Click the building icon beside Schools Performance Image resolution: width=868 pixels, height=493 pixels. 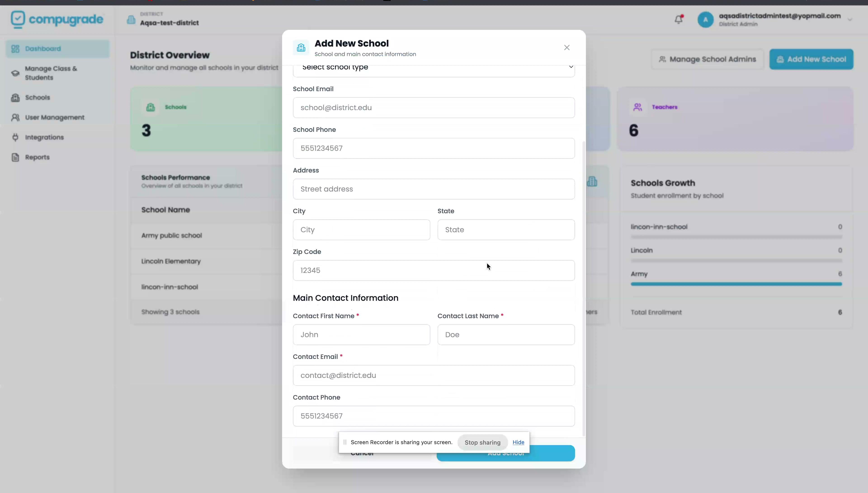pyautogui.click(x=592, y=182)
